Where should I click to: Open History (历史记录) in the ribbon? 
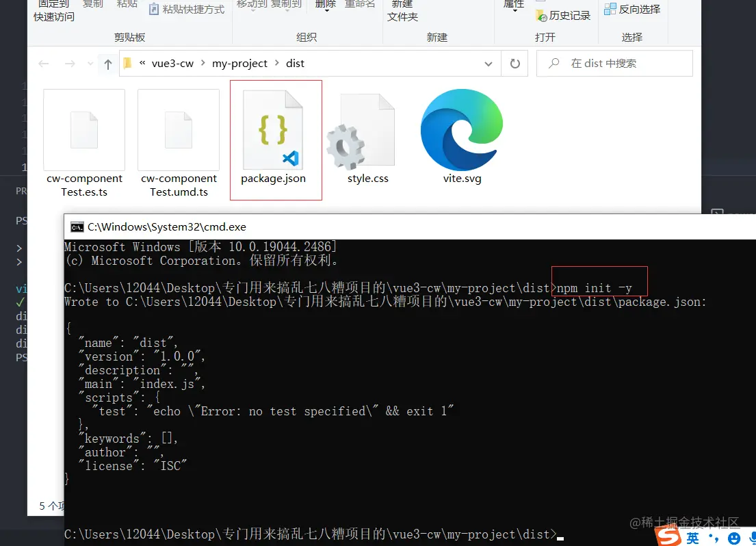tap(563, 16)
